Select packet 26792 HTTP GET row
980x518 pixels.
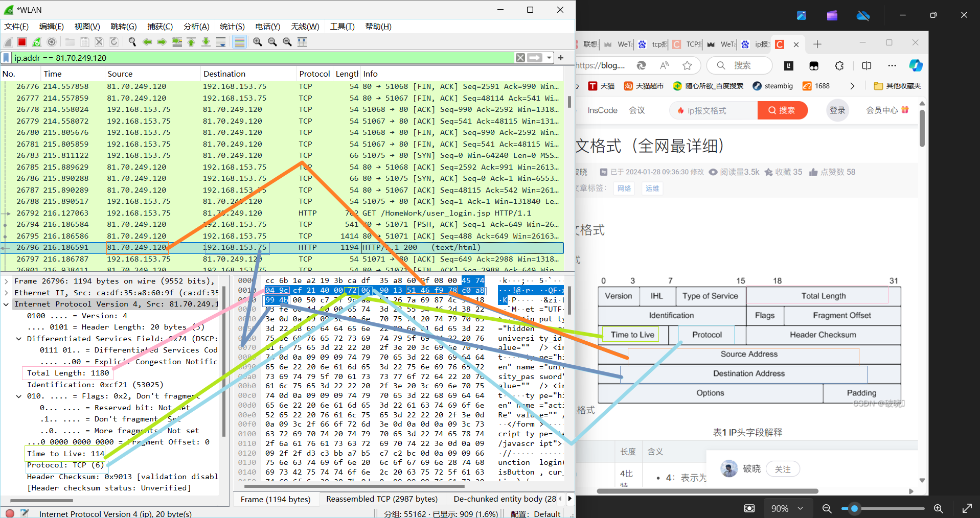pyautogui.click(x=282, y=213)
